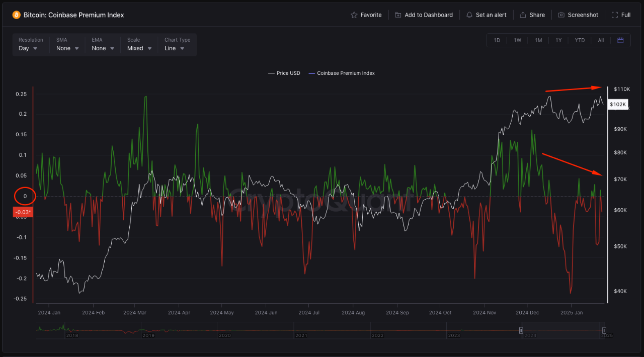Screen dimensions: 644x357
Task: Select the YTD time range
Action: tap(580, 40)
